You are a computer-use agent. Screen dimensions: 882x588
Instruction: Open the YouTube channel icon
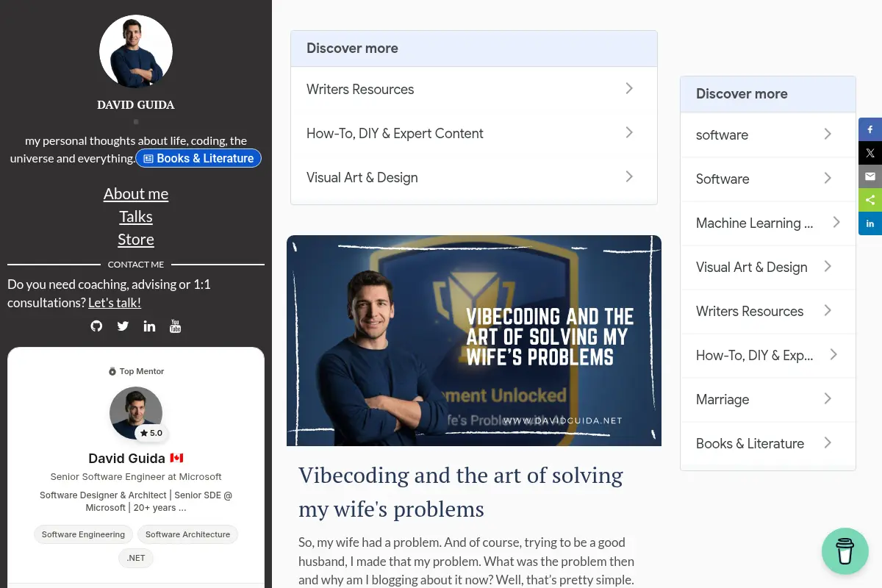[175, 326]
